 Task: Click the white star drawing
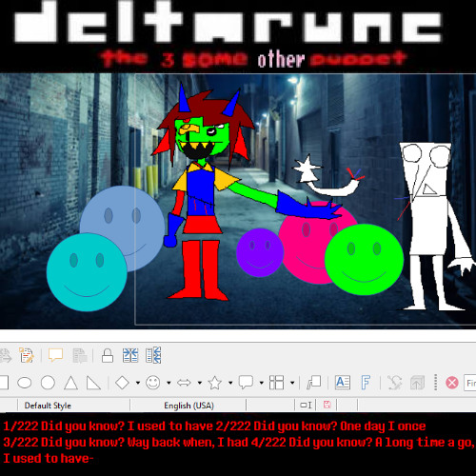307,169
